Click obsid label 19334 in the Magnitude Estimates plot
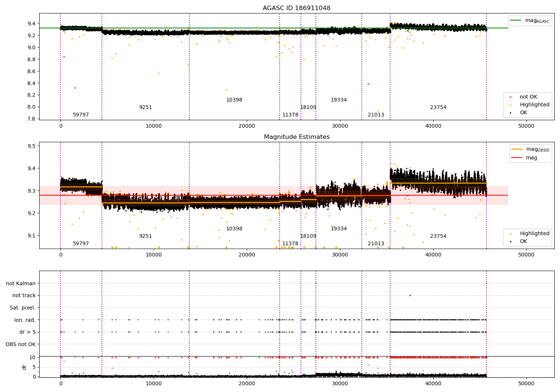The height and width of the screenshot is (392, 560). (339, 228)
